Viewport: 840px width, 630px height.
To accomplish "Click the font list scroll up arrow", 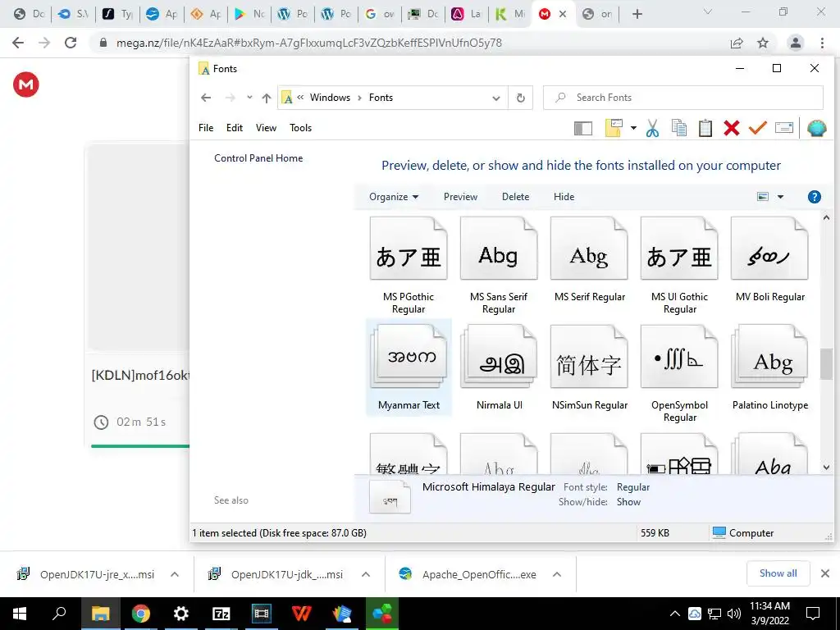I will [x=826, y=217].
